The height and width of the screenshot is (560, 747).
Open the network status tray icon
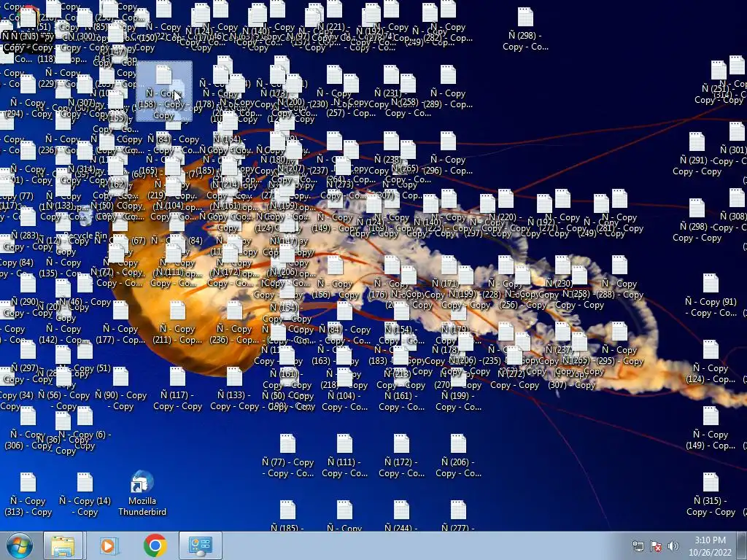[638, 546]
